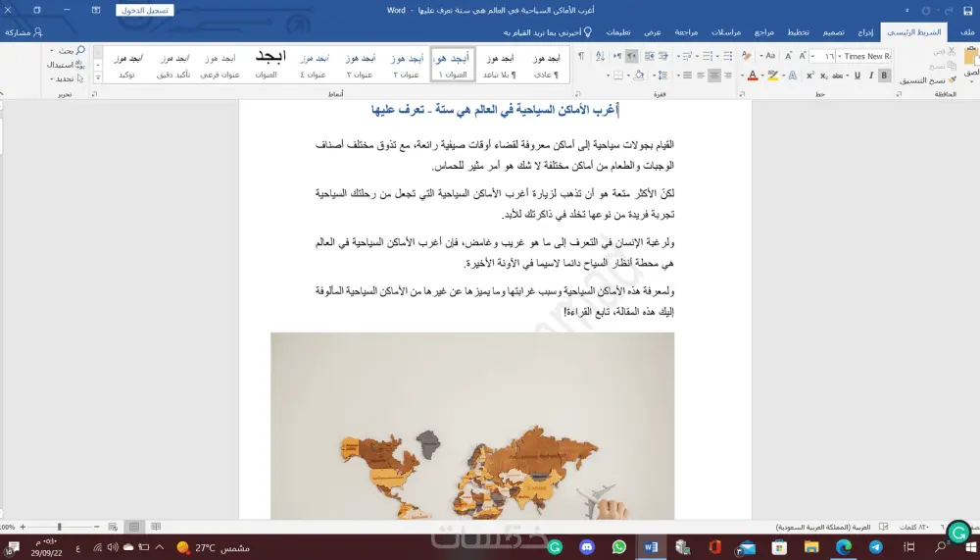
Task: Clear all formatting with eraser icon
Action: 746,56
